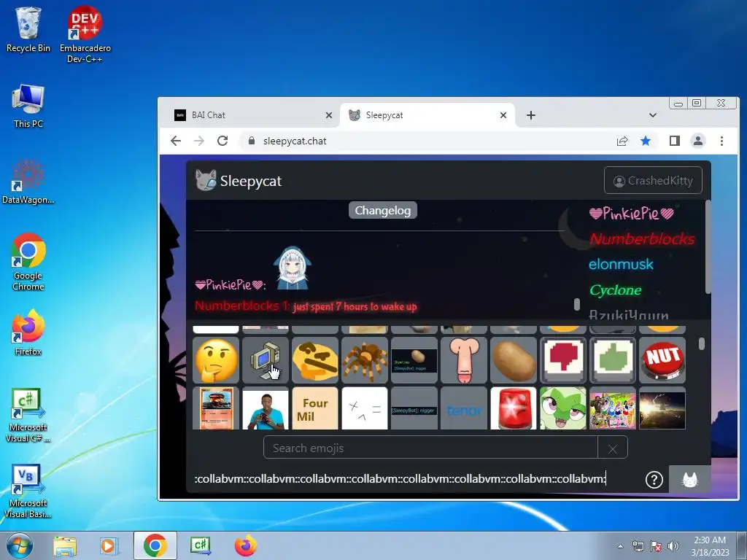Screen dimensions: 747x560
Task: Pick the brown potato emoji
Action: (x=513, y=360)
